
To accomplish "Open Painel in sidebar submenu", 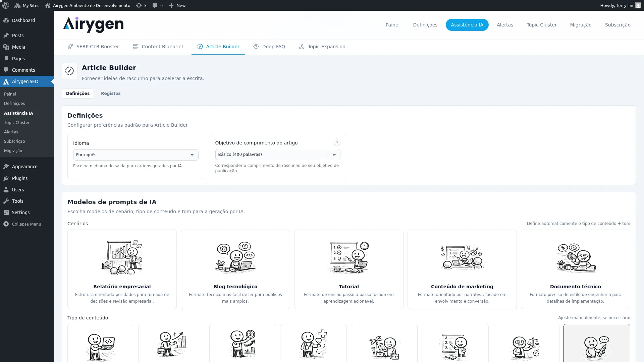I will tap(10, 94).
